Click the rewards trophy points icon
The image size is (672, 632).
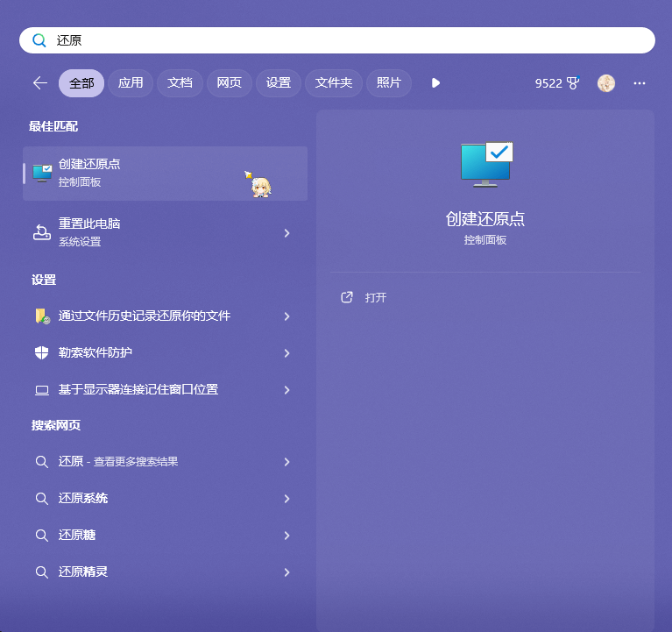pyautogui.click(x=573, y=83)
